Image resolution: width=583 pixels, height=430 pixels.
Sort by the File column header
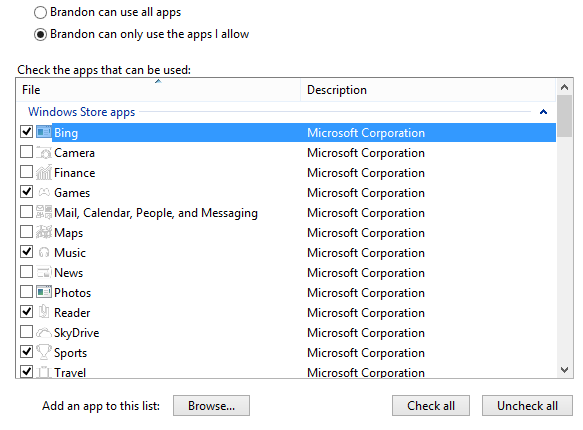pos(158,90)
